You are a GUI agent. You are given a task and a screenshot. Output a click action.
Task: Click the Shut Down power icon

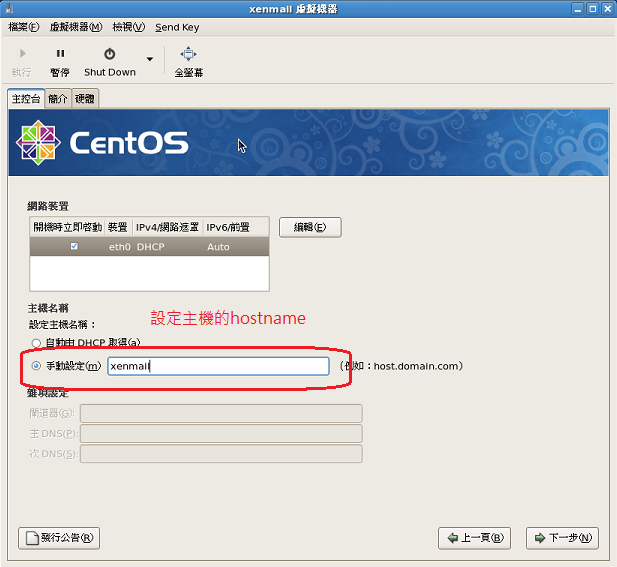click(109, 54)
